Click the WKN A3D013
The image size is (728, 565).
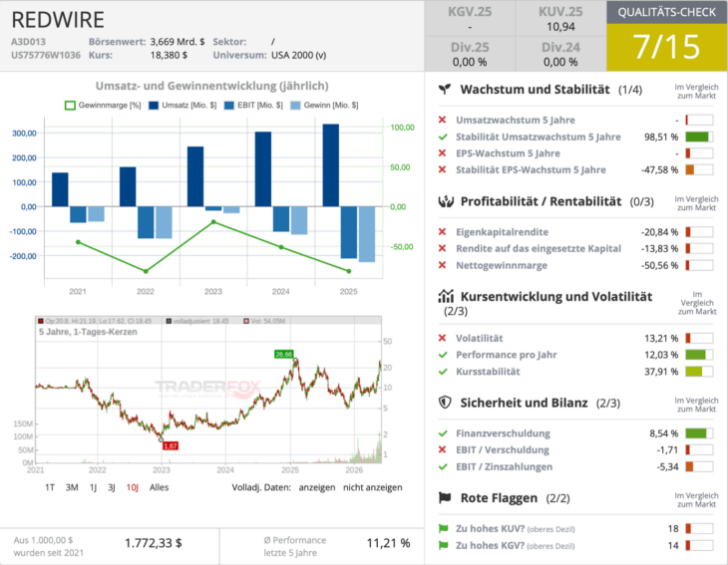pos(28,41)
